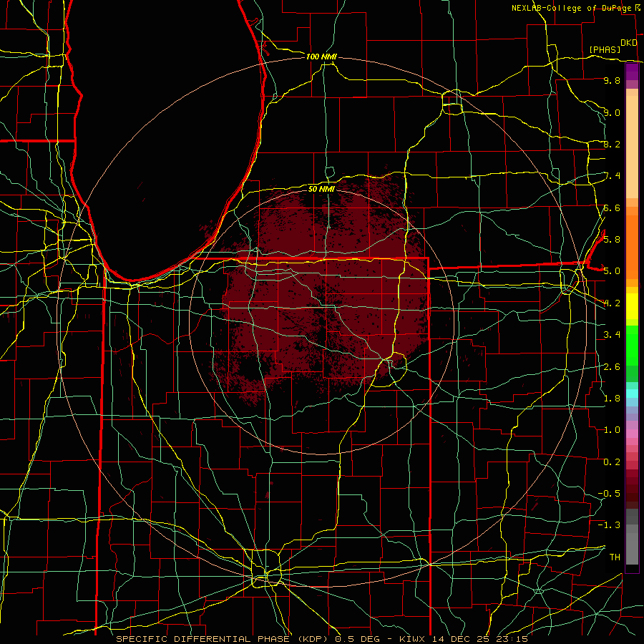Click the 1.0 color scale value
This screenshot has width=644, height=644.
(612, 429)
